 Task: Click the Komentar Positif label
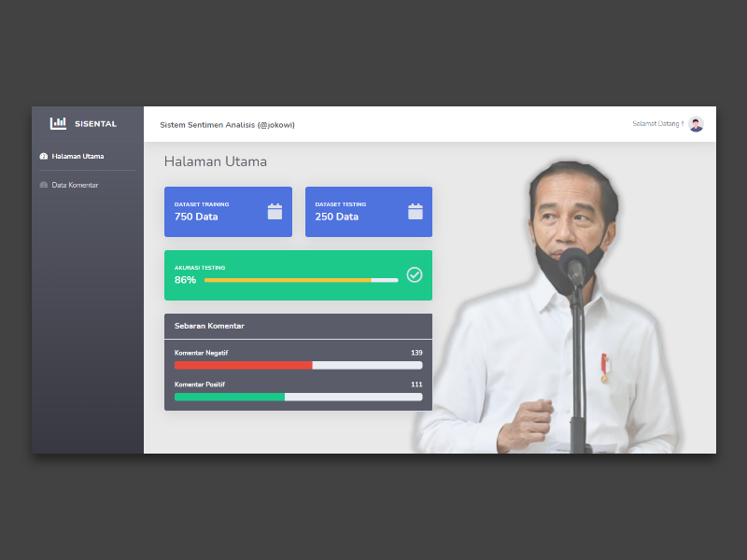[200, 385]
